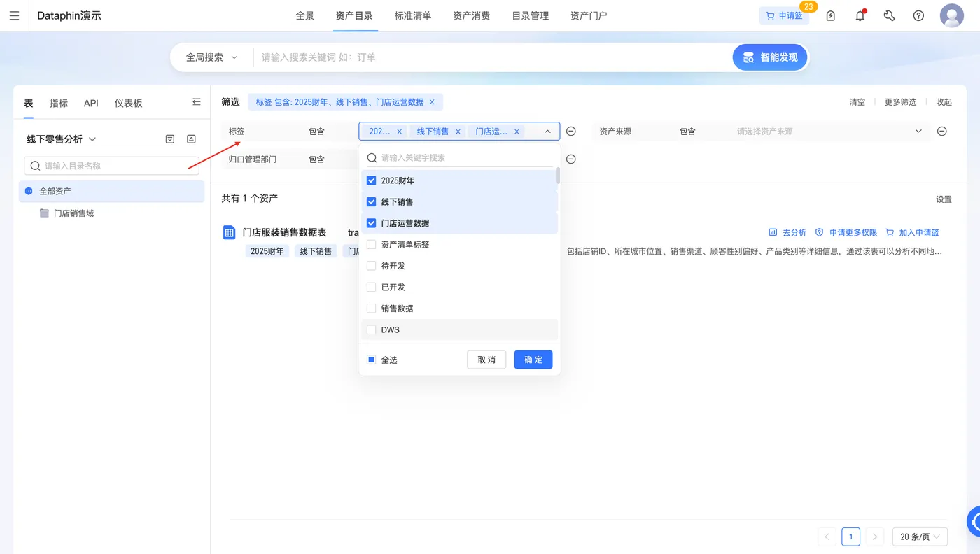Select the 全部资产 tree node
The width and height of the screenshot is (980, 554).
pos(112,191)
